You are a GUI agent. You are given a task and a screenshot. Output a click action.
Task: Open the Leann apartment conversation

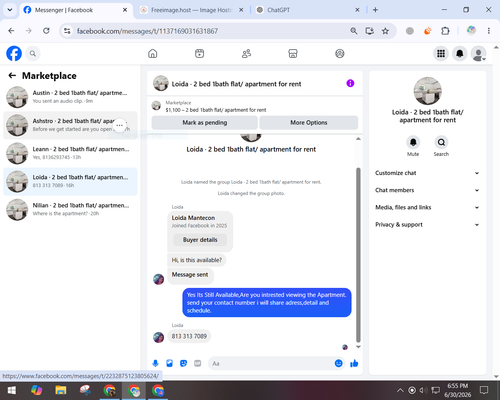pyautogui.click(x=70, y=153)
